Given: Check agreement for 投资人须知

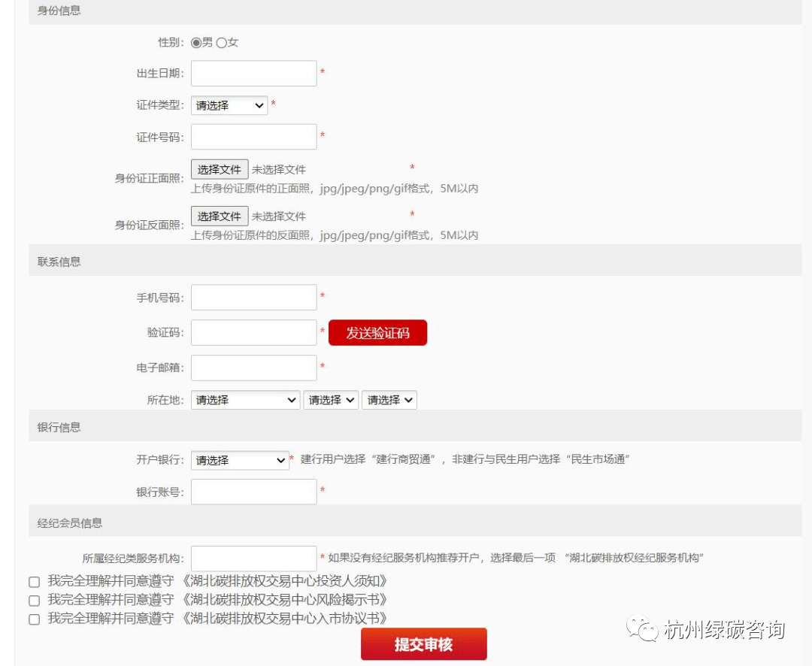Looking at the screenshot, I should coord(33,583).
